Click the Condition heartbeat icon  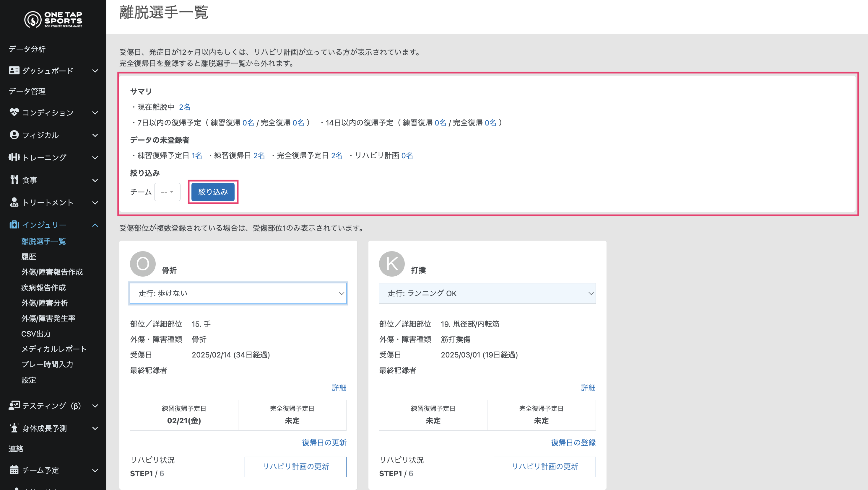point(14,112)
